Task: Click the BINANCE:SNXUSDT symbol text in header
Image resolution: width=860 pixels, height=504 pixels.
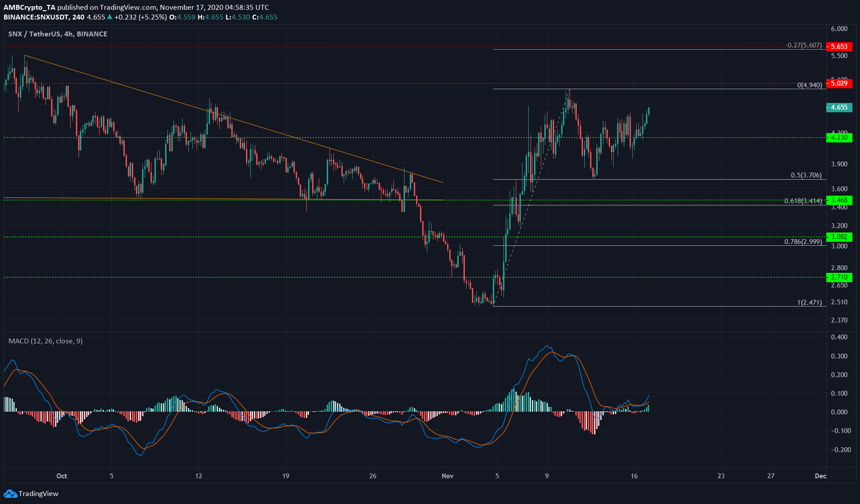Action: click(36, 17)
